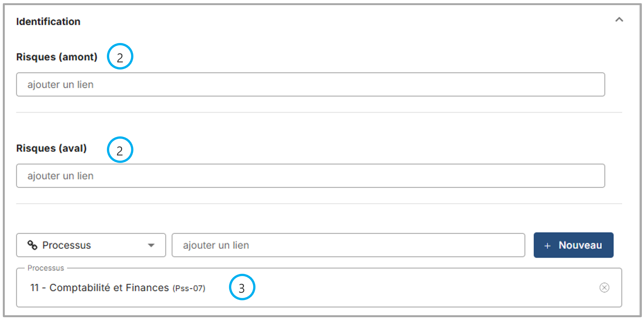Image resolution: width=644 pixels, height=320 pixels.
Task: Click the plus icon on Nouveau
Action: (547, 246)
